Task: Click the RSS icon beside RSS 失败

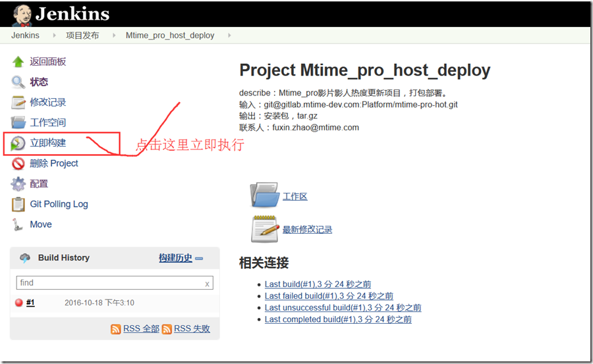Action: pos(167,329)
